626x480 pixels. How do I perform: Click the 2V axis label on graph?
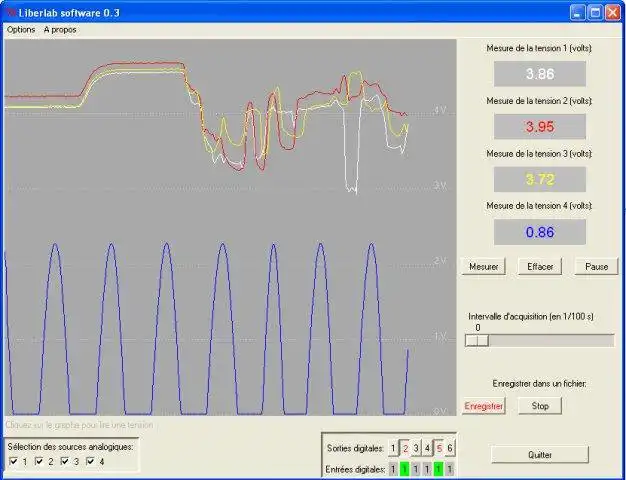(440, 261)
